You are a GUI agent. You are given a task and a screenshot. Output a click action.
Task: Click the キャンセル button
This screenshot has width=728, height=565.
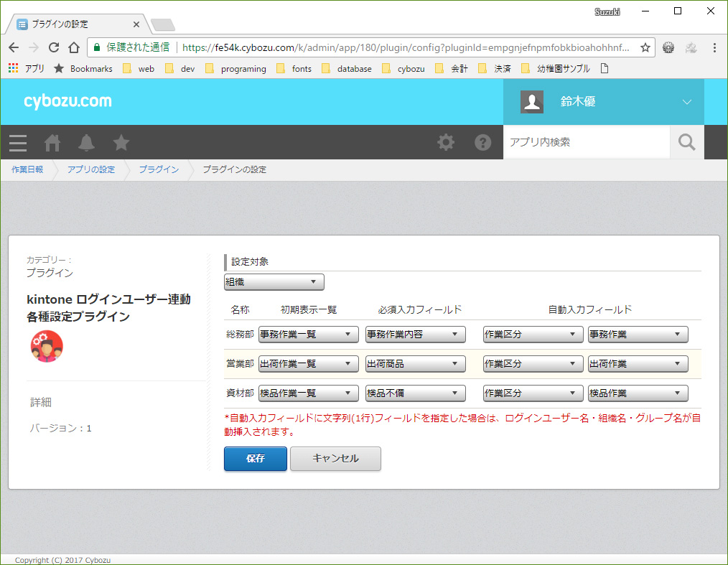click(x=335, y=459)
